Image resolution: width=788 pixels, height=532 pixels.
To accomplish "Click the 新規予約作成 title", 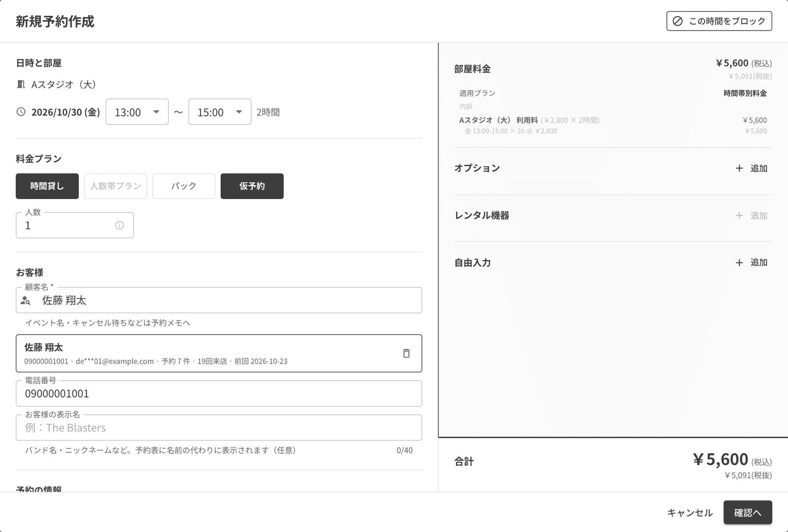I will pos(55,21).
